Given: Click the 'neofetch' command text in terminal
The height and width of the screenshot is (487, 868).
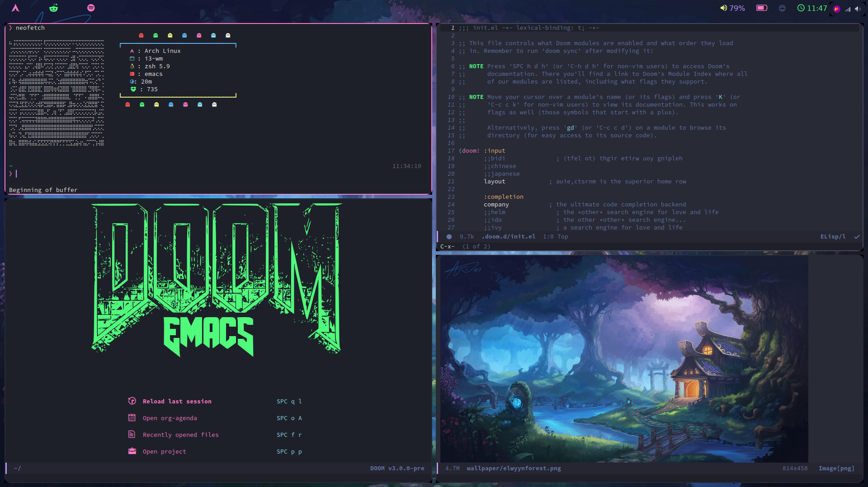Looking at the screenshot, I should pyautogui.click(x=30, y=28).
